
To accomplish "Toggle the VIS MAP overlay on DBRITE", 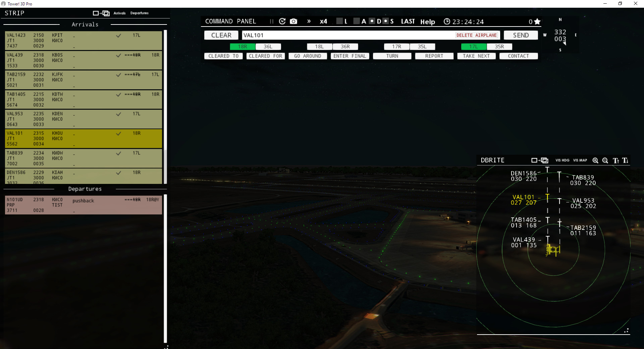I will [580, 160].
